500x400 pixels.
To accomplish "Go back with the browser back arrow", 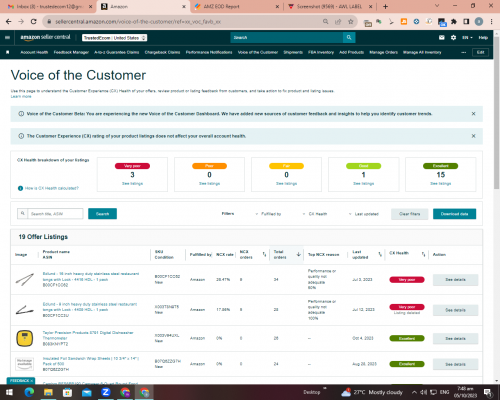I will (x=9, y=22).
